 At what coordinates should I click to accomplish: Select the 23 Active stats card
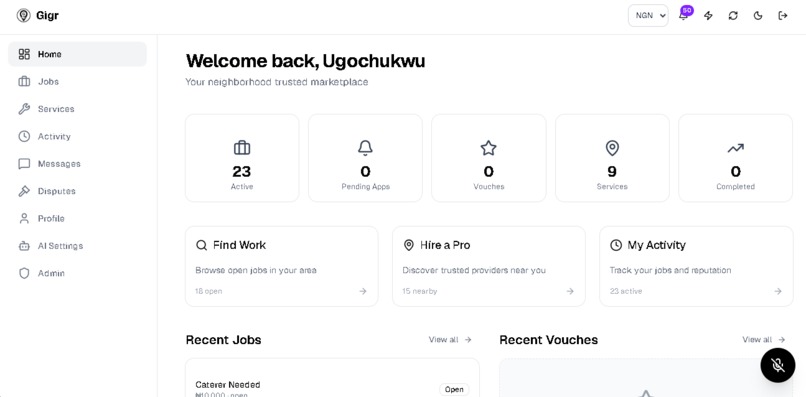(x=242, y=158)
